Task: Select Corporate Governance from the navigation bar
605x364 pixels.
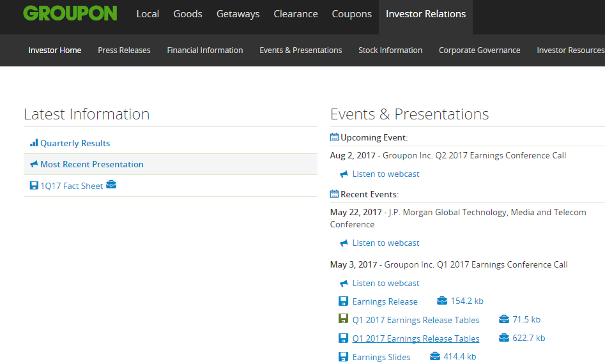Action: [479, 50]
